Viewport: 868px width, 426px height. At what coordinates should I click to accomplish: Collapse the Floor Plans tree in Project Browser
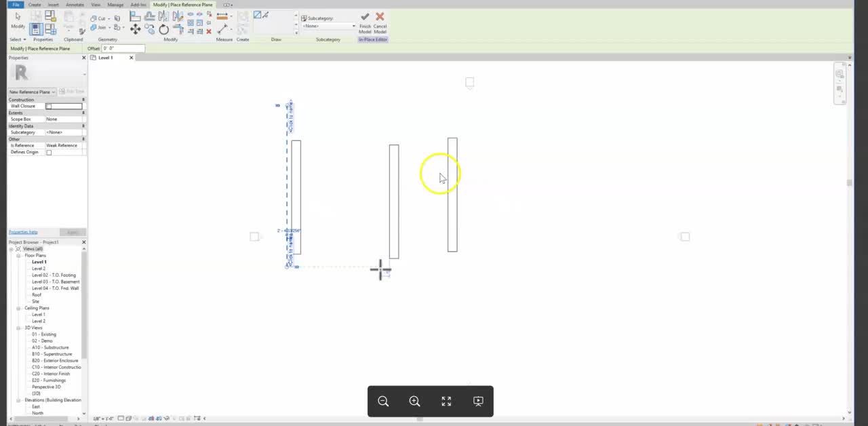point(19,255)
